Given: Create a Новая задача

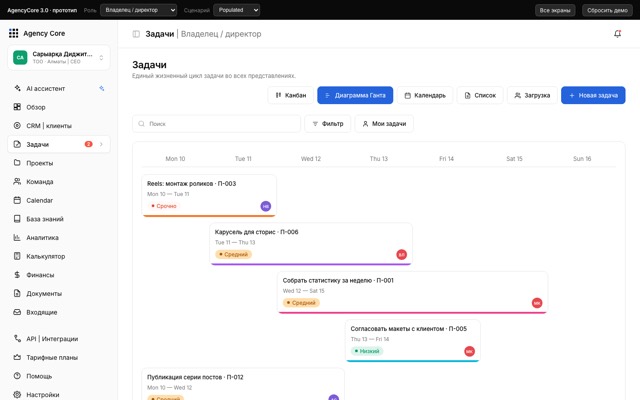Looking at the screenshot, I should (x=593, y=95).
